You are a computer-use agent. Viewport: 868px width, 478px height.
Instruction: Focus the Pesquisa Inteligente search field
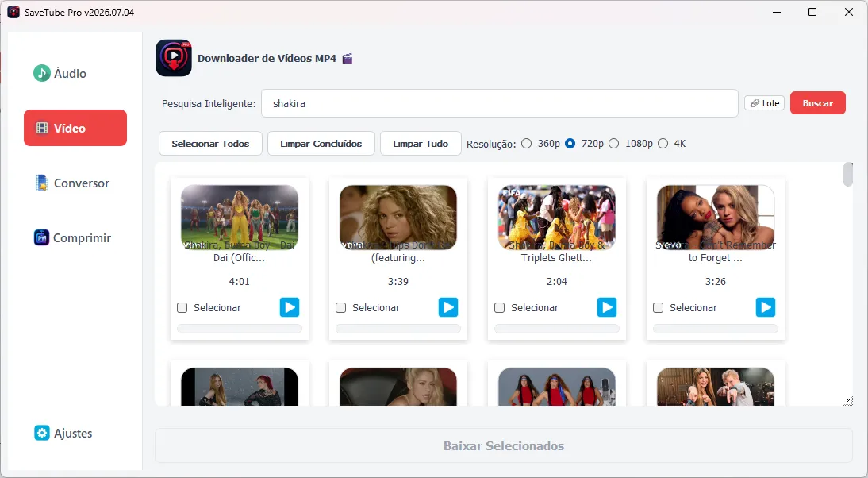499,103
